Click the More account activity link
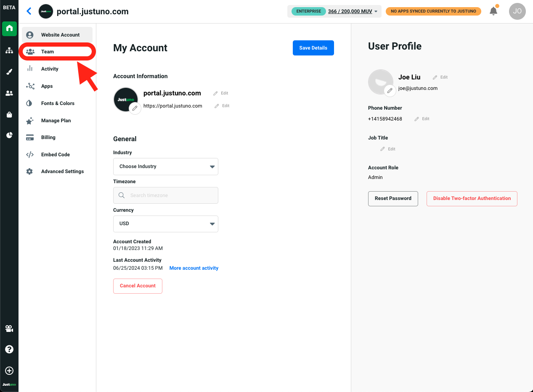Viewport: 533px width, 392px height. tap(194, 268)
